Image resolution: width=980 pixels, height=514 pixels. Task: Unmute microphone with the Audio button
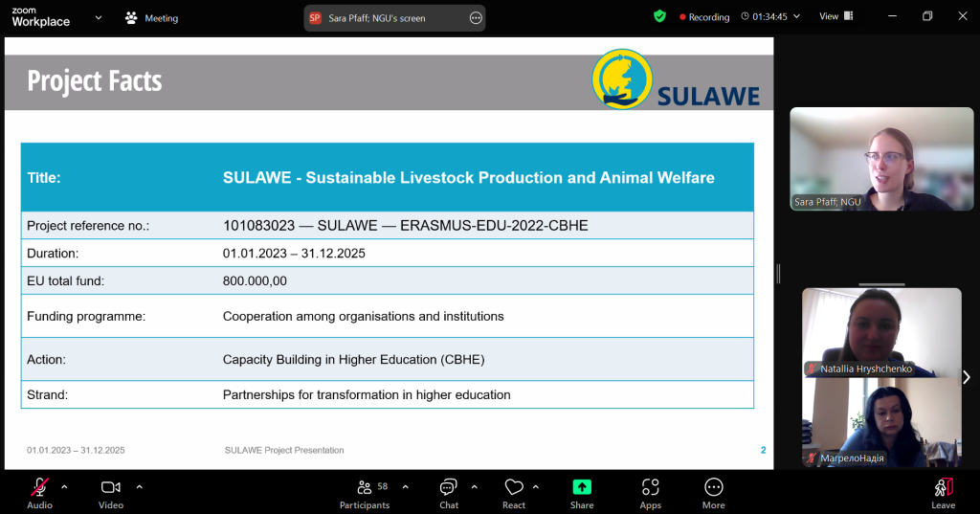click(39, 493)
